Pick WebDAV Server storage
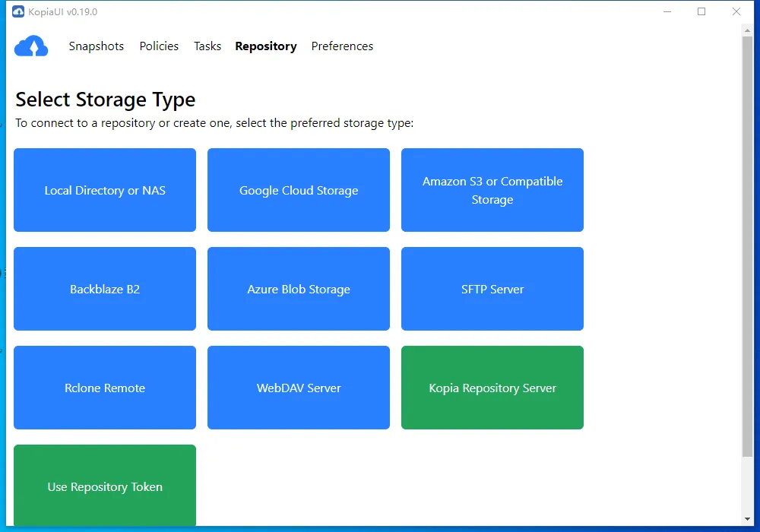Screen dimensions: 760x532 [x=299, y=388]
